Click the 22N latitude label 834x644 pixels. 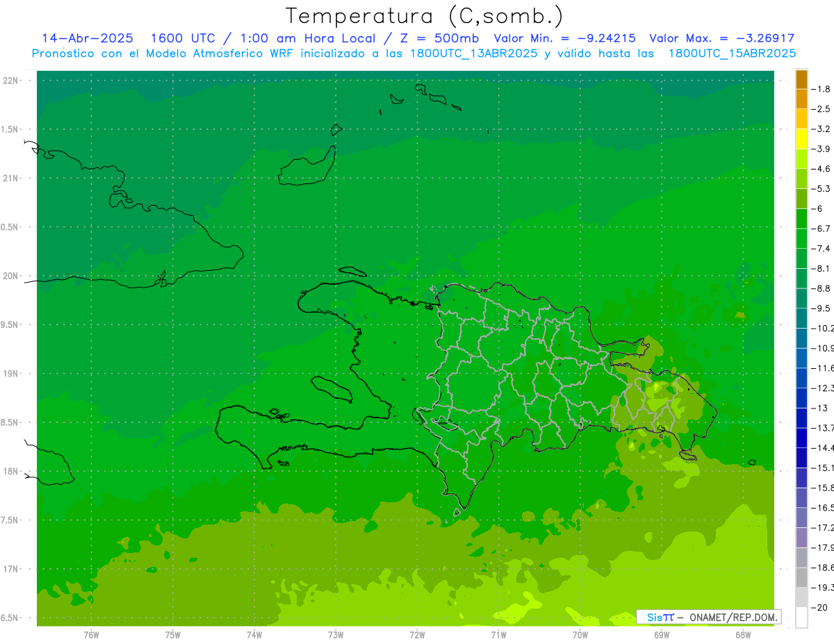pos(11,81)
